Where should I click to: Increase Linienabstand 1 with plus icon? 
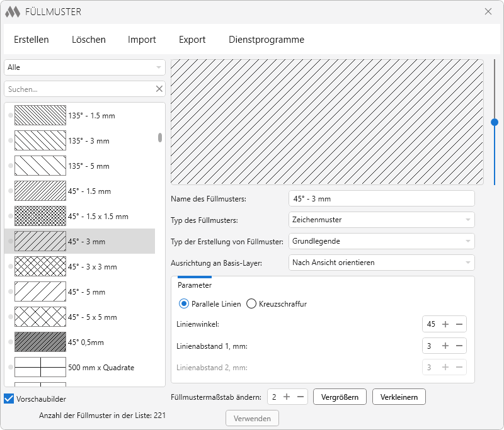[x=445, y=346]
